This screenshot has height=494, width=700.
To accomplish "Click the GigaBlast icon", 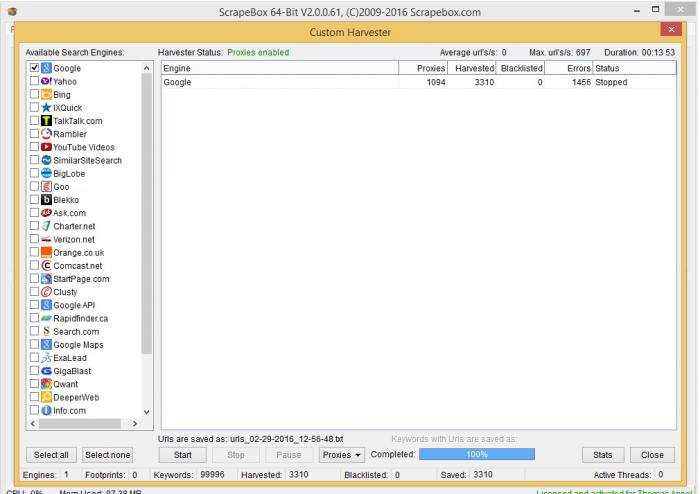I will (46, 371).
